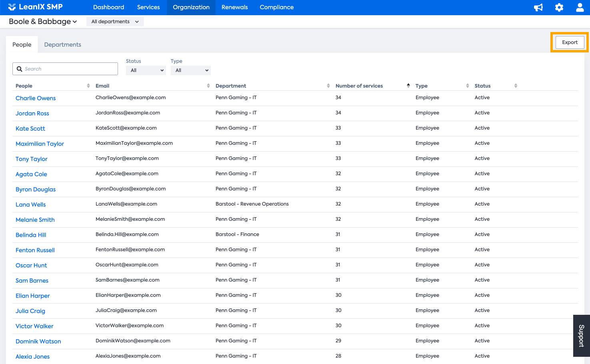Viewport: 590px width, 364px height.
Task: Open Kate Scott profile link
Action: click(x=30, y=128)
